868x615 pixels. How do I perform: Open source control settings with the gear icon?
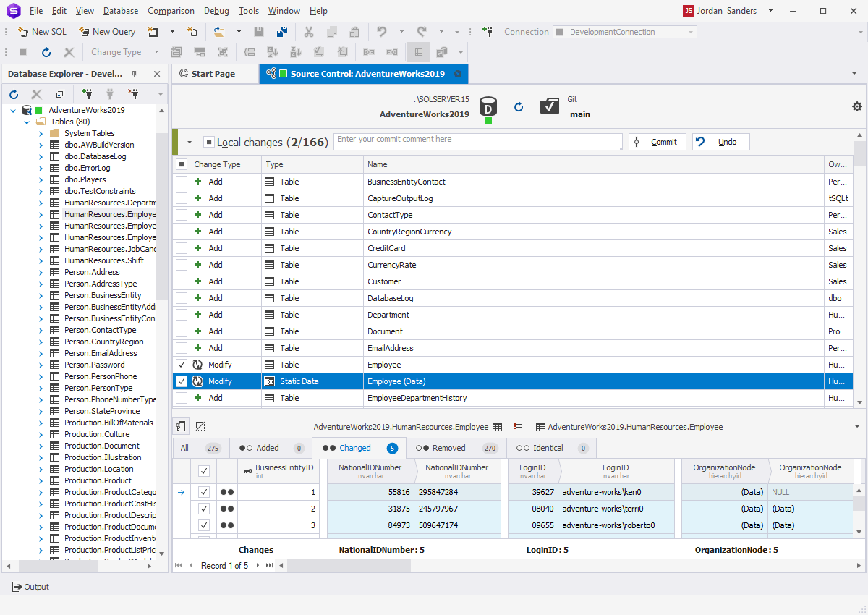tap(857, 106)
